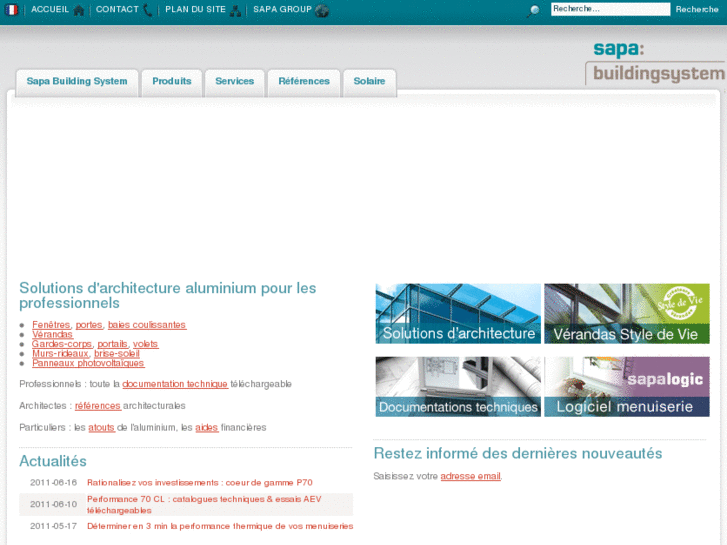Follow the portes link
The width and height of the screenshot is (727, 545).
click(89, 325)
